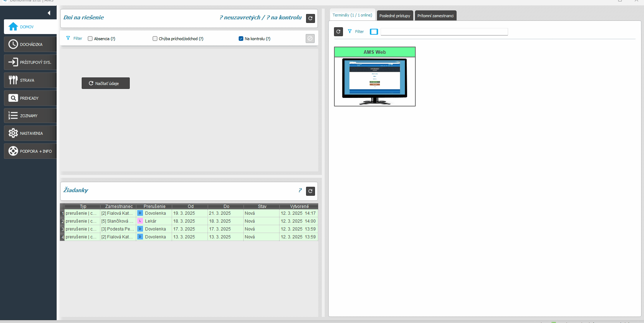Uncheck the Na kontrolu checkbox
The image size is (644, 323).
pyautogui.click(x=241, y=39)
